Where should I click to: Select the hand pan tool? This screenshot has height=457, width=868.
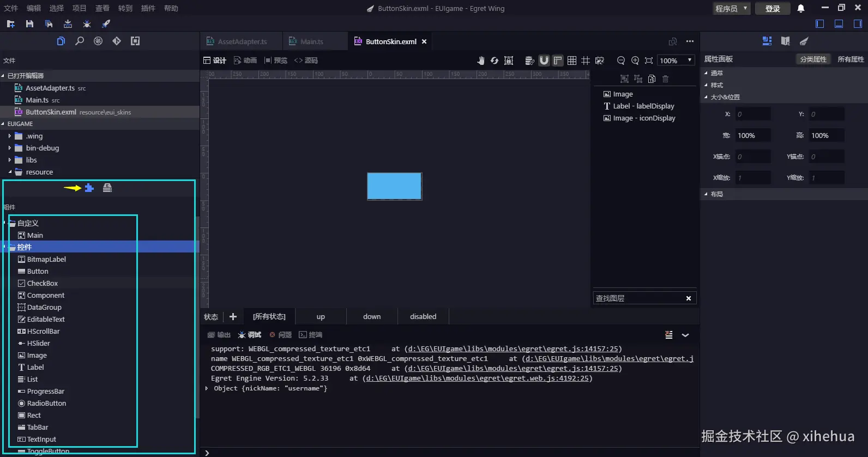pos(480,61)
